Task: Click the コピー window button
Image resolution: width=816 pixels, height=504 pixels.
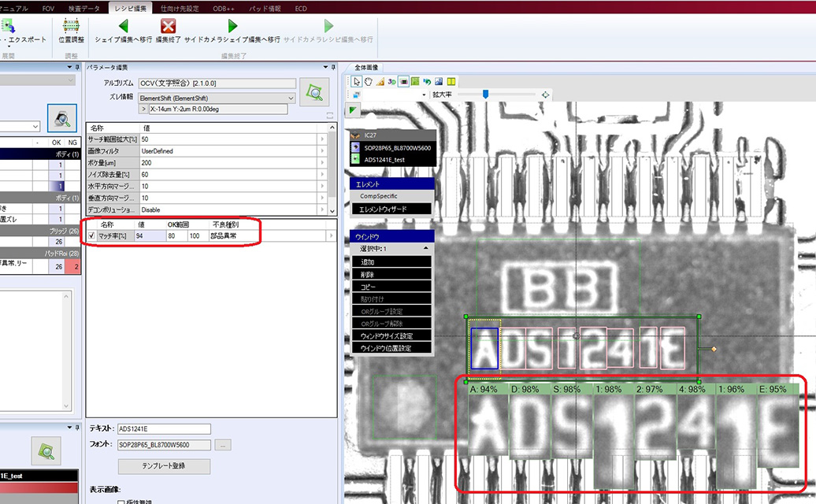Action: pyautogui.click(x=391, y=287)
